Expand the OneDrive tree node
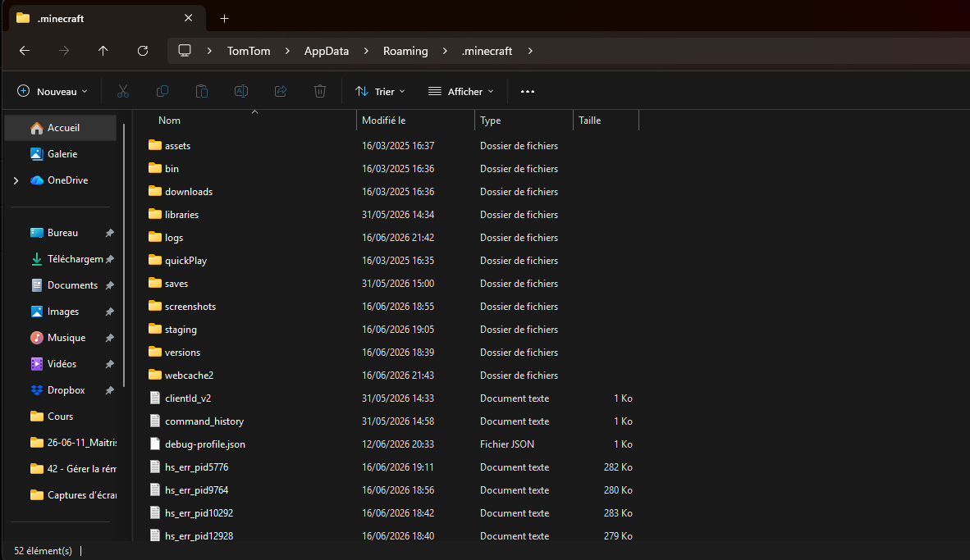Viewport: 970px width, 560px height. tap(16, 180)
